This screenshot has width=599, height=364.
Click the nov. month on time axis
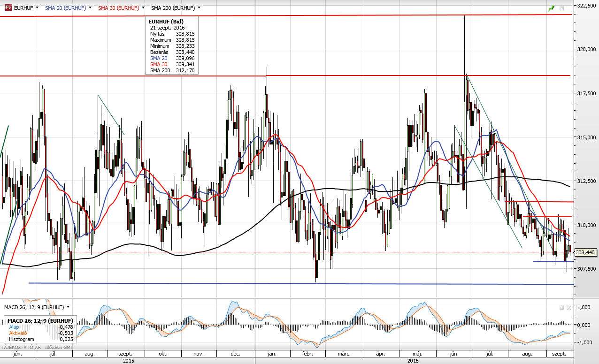(199, 354)
